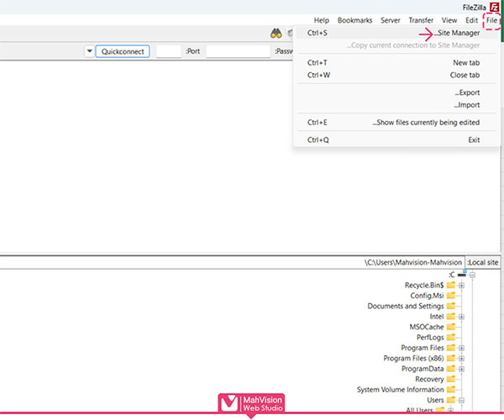Click the Port input field
504x420 pixels.
pyautogui.click(x=169, y=51)
